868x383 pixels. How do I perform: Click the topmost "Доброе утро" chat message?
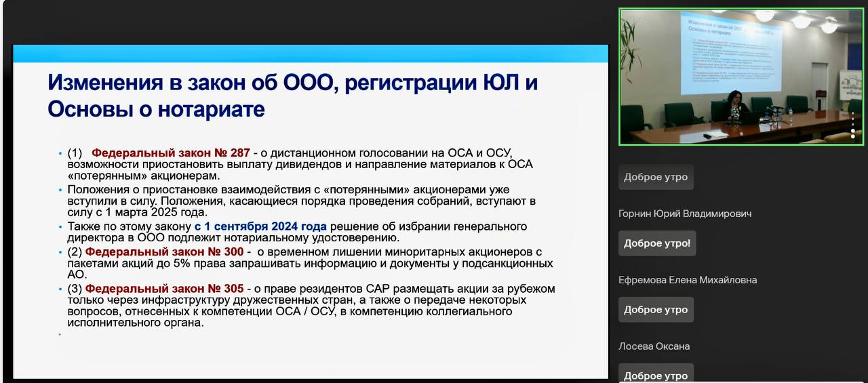655,177
